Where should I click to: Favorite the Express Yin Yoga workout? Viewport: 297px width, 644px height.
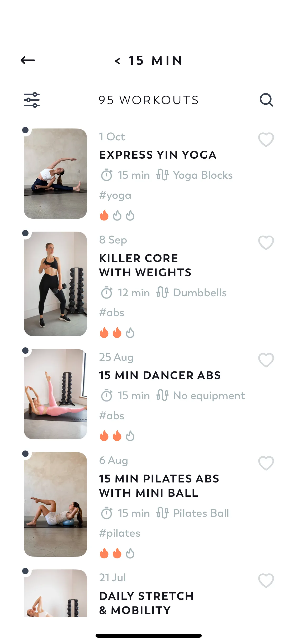[x=266, y=139]
